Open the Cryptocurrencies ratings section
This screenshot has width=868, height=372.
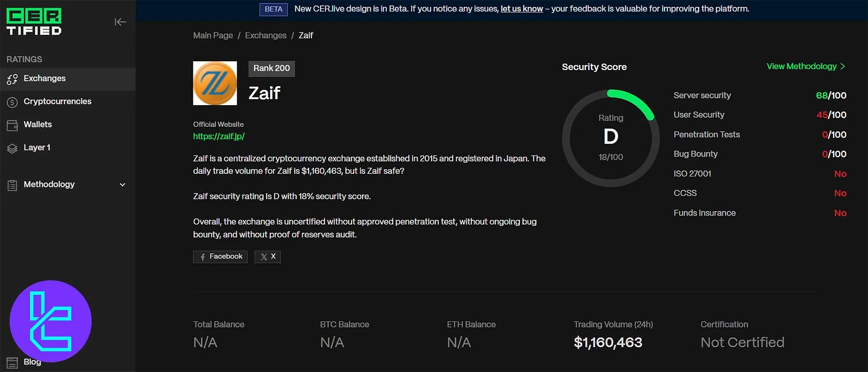tap(68, 102)
